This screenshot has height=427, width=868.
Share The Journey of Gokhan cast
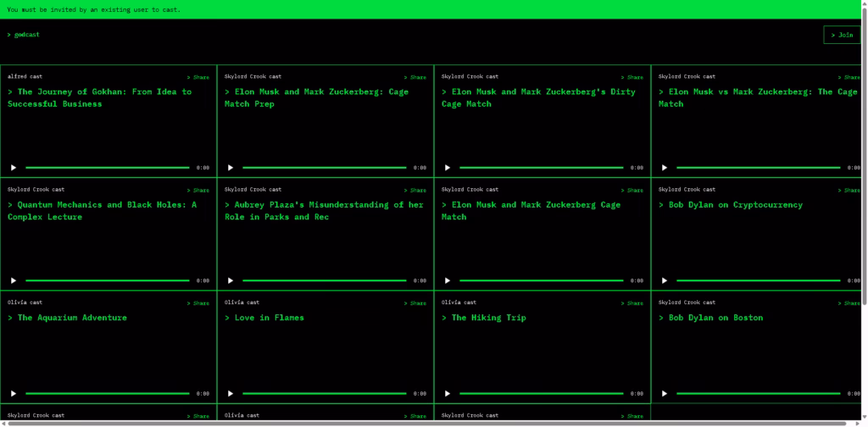(x=198, y=77)
